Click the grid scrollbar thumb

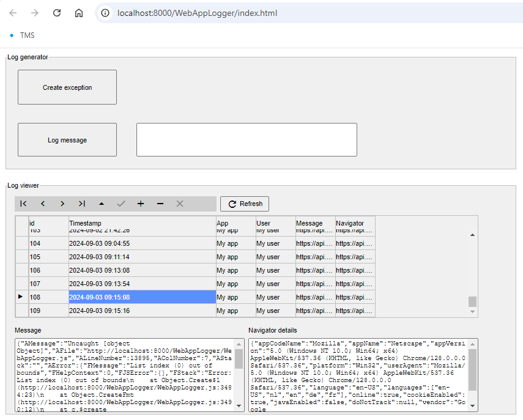(472, 301)
